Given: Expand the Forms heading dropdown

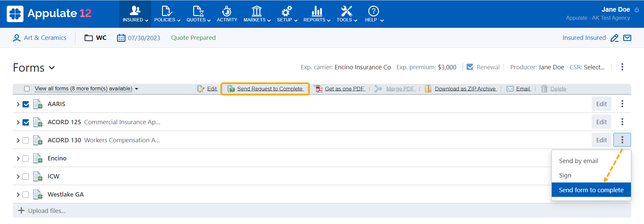Looking at the screenshot, I should (x=52, y=68).
